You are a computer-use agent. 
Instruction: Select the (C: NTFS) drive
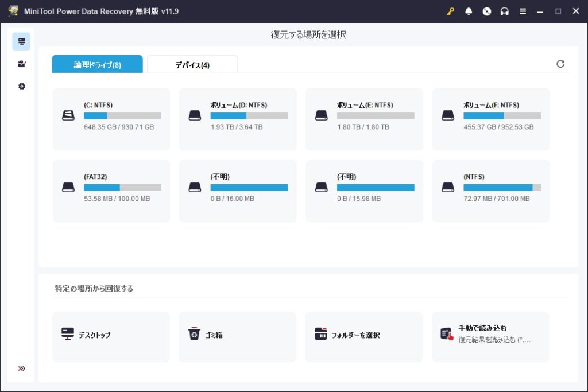tap(111, 119)
